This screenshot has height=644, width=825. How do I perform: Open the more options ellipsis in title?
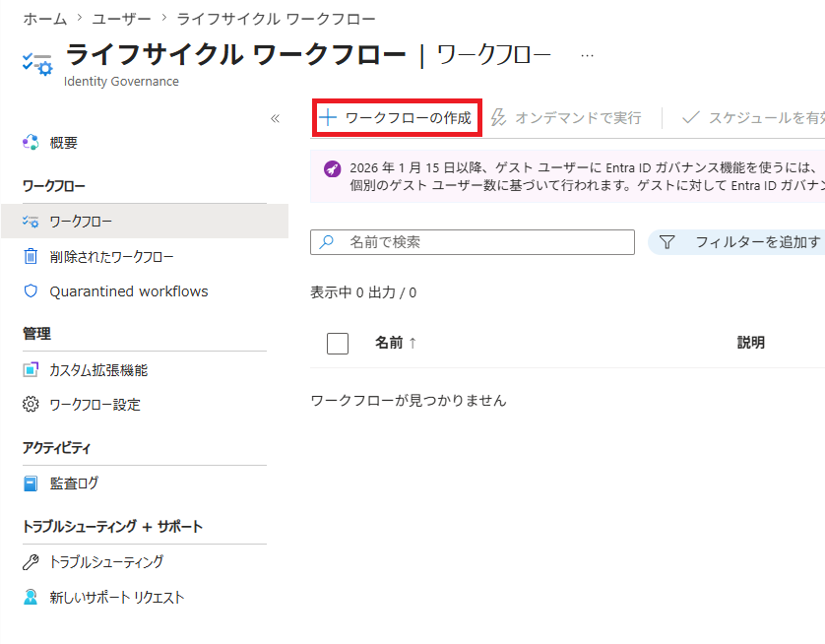(587, 55)
